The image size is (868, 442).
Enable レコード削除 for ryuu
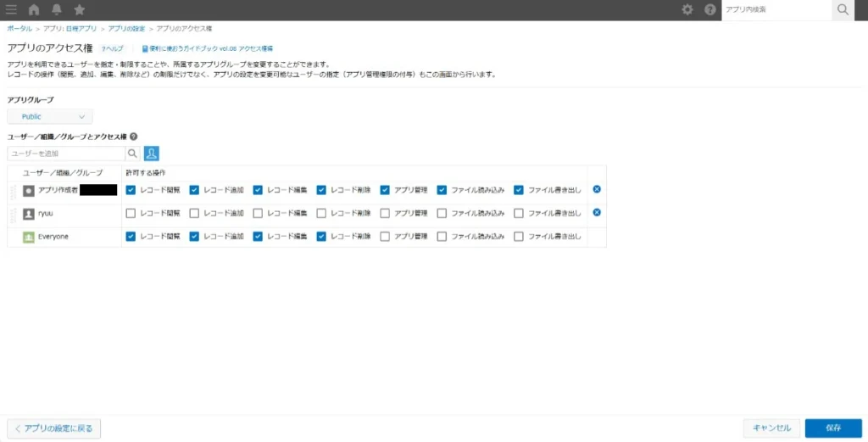pos(321,213)
